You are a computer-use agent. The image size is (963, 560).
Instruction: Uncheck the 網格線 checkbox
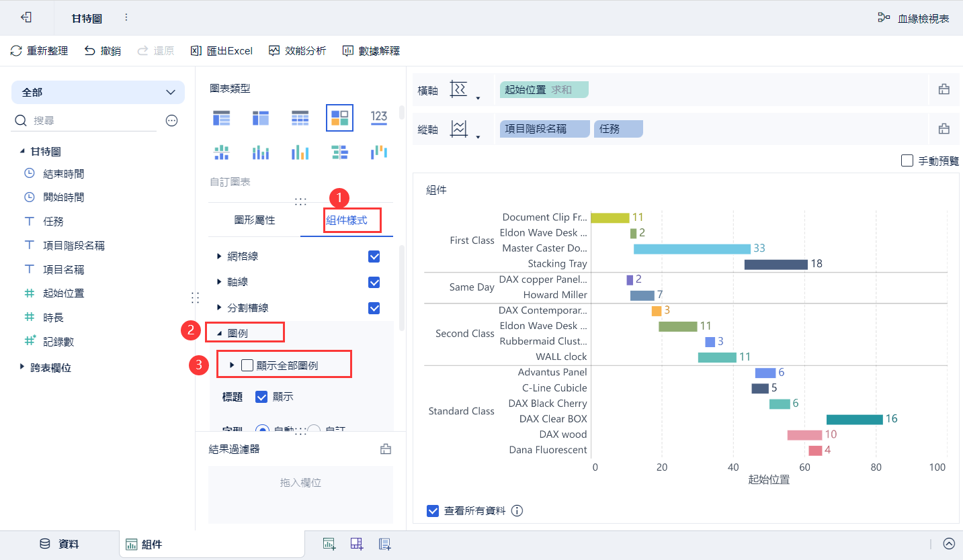click(374, 256)
